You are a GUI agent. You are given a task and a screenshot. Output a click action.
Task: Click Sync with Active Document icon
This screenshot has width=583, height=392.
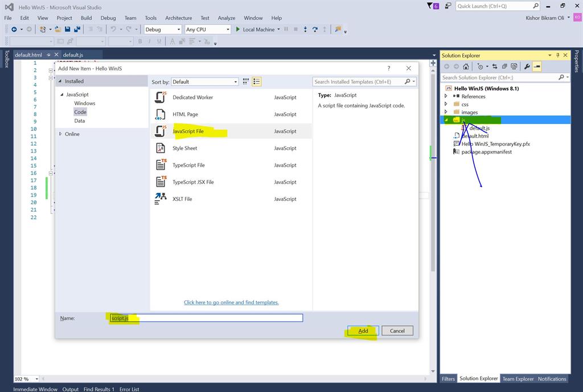(x=495, y=67)
